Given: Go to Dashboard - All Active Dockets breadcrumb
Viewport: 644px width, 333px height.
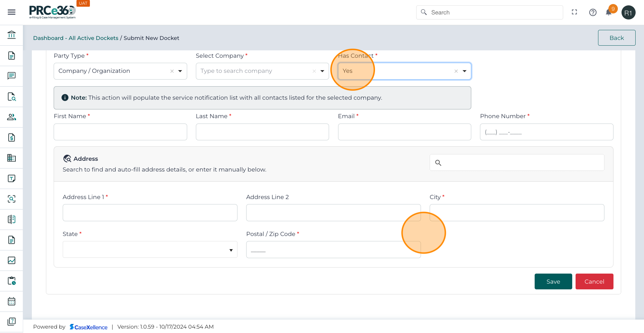Looking at the screenshot, I should coord(75,38).
